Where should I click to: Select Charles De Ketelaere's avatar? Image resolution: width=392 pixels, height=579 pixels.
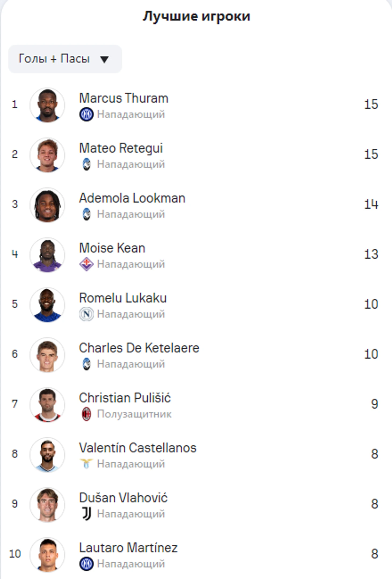click(47, 355)
